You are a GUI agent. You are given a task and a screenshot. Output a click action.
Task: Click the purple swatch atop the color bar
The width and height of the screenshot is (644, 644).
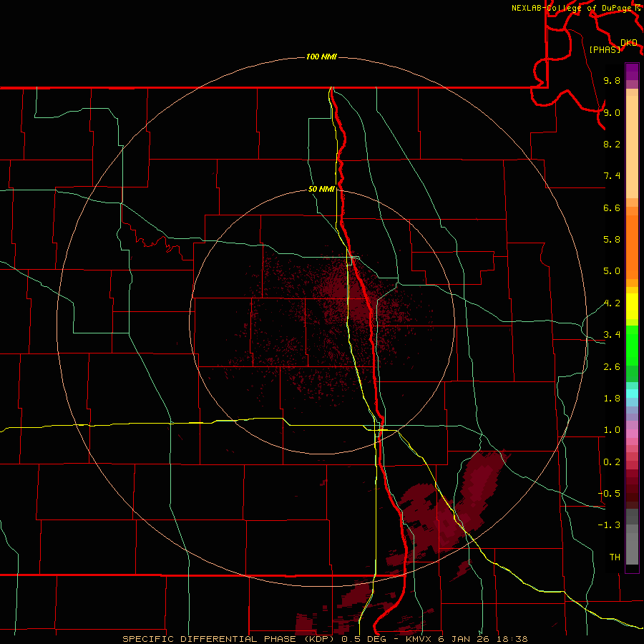click(x=632, y=72)
